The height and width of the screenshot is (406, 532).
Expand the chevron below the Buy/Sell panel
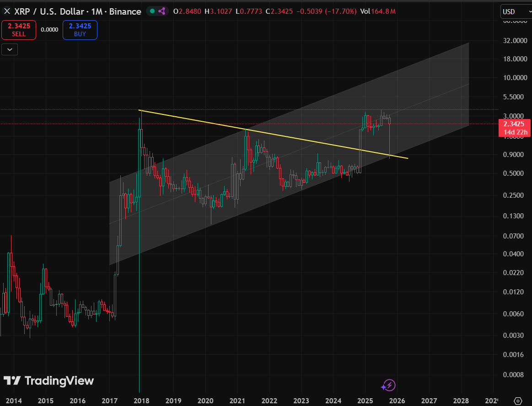[9, 49]
